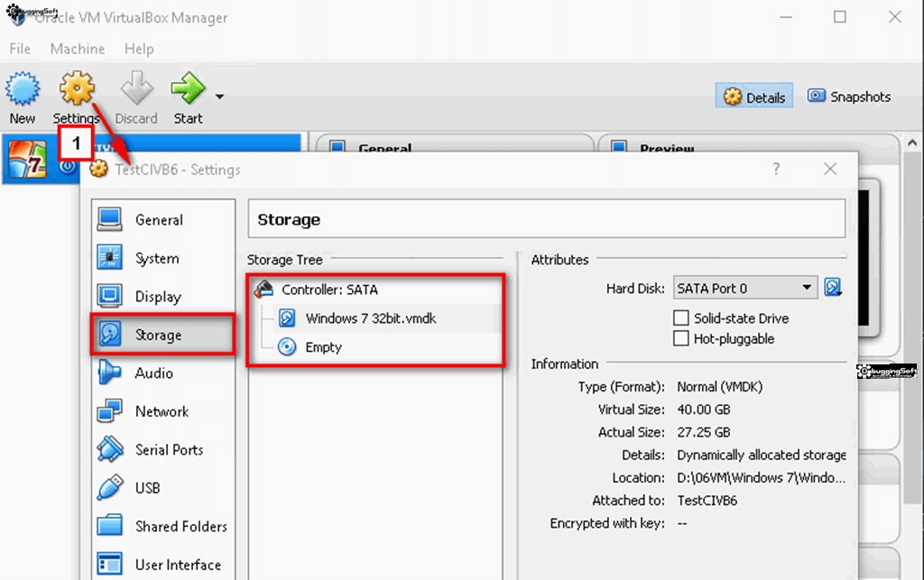Click the settings dialog help question mark

coord(776,169)
